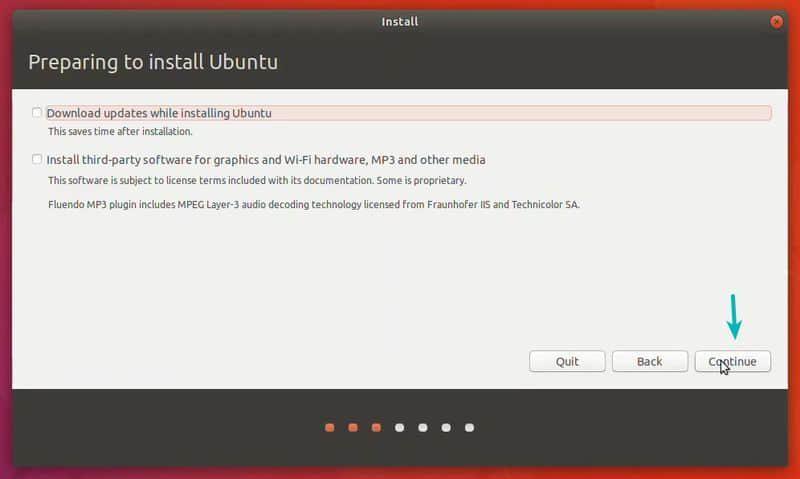This screenshot has width=800, height=479.
Task: Click the 'This saves time after installation' note
Action: pos(120,131)
